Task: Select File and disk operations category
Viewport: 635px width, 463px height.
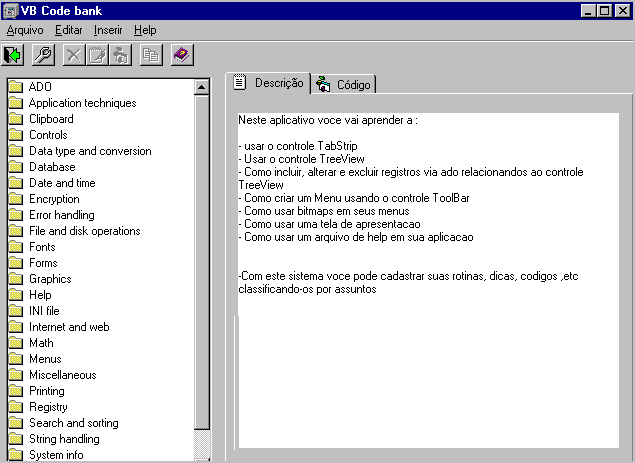Action: tap(85, 231)
